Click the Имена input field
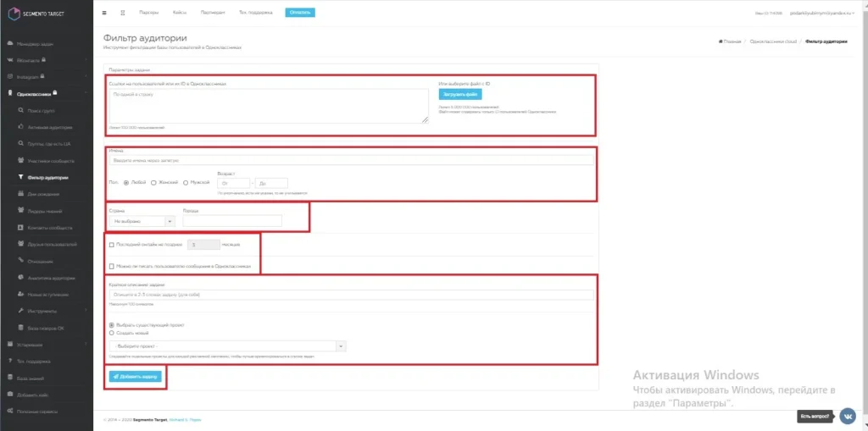The image size is (868, 431). 352,160
